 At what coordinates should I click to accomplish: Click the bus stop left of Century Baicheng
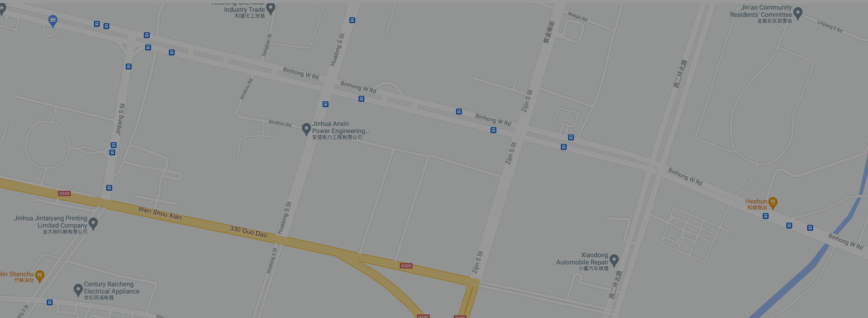pos(50,303)
